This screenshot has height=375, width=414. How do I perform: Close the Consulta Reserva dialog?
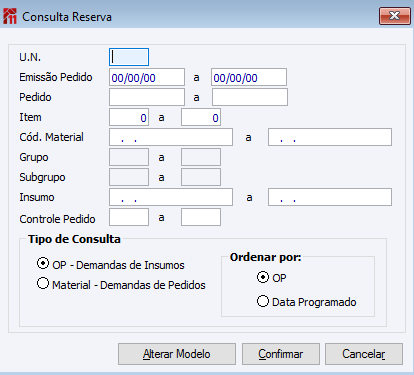(395, 16)
